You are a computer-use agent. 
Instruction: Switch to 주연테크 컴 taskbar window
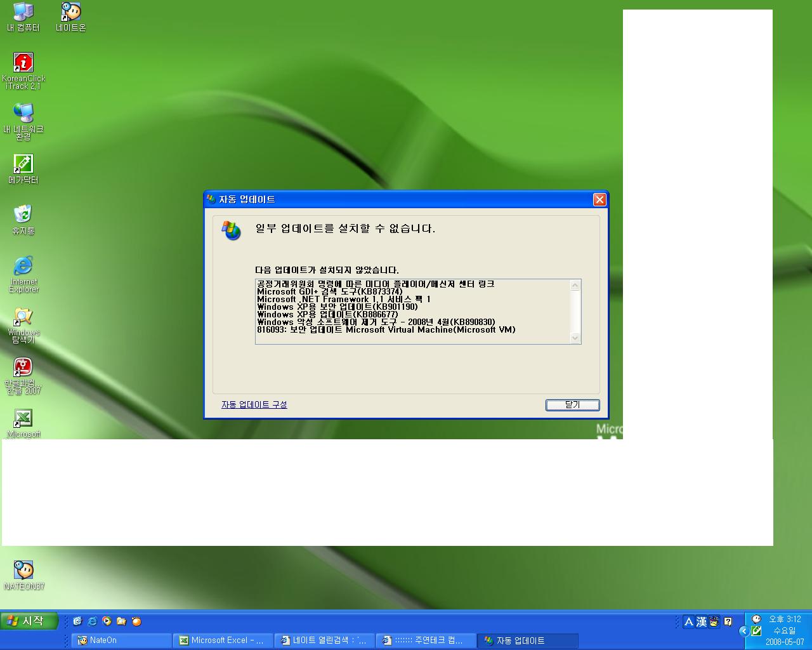pos(426,640)
